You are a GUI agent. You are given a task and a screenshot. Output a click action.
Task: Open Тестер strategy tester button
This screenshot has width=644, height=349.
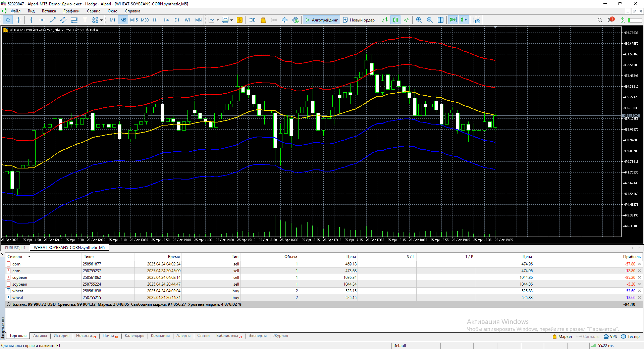click(x=630, y=337)
